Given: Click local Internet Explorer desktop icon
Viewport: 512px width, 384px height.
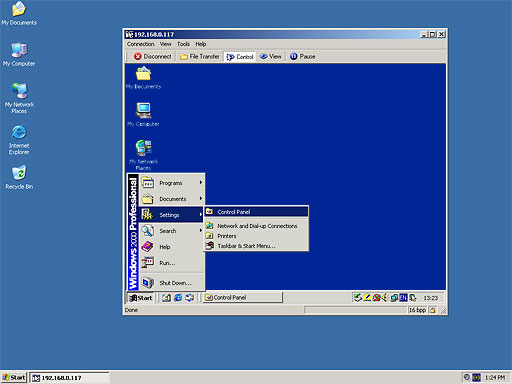Looking at the screenshot, I should point(19,140).
